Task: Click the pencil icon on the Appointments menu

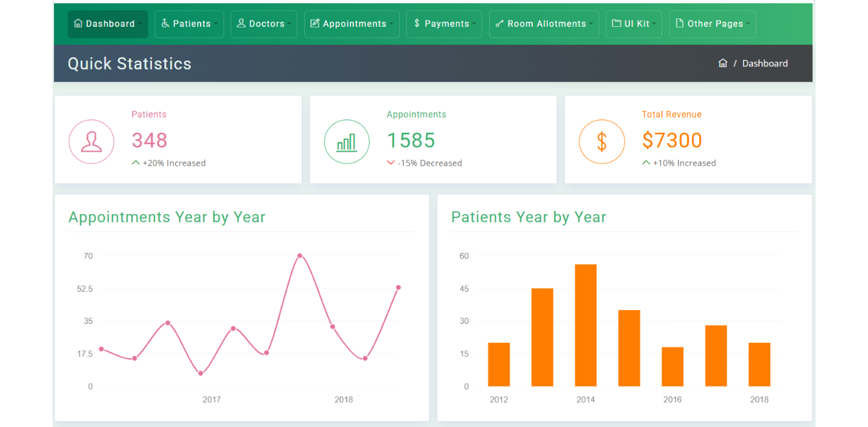Action: pos(315,23)
